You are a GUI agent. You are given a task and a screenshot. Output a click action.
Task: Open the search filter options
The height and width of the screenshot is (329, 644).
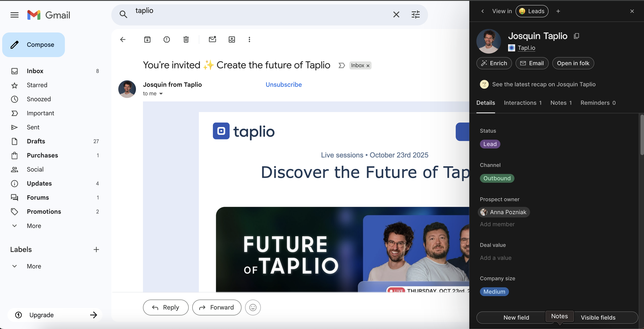tap(416, 14)
